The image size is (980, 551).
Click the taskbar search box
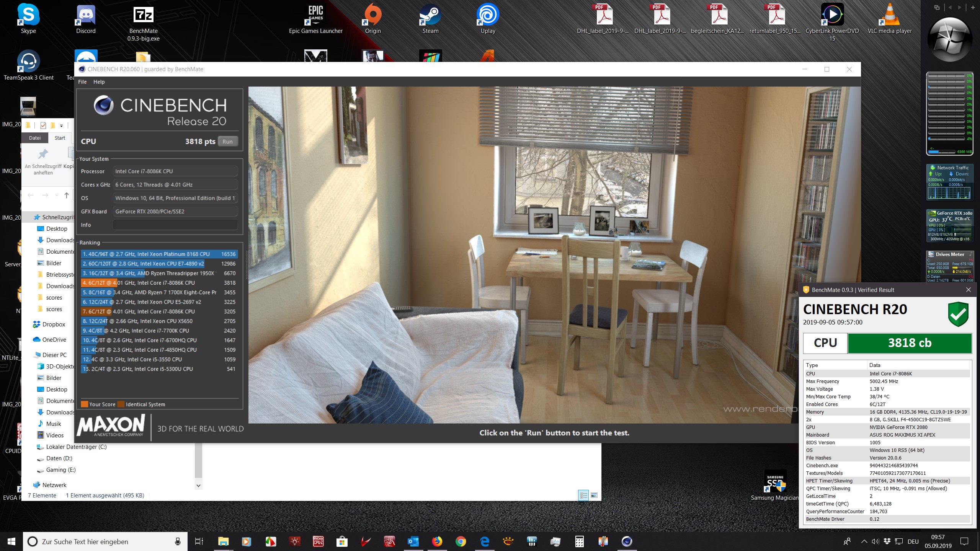coord(105,541)
